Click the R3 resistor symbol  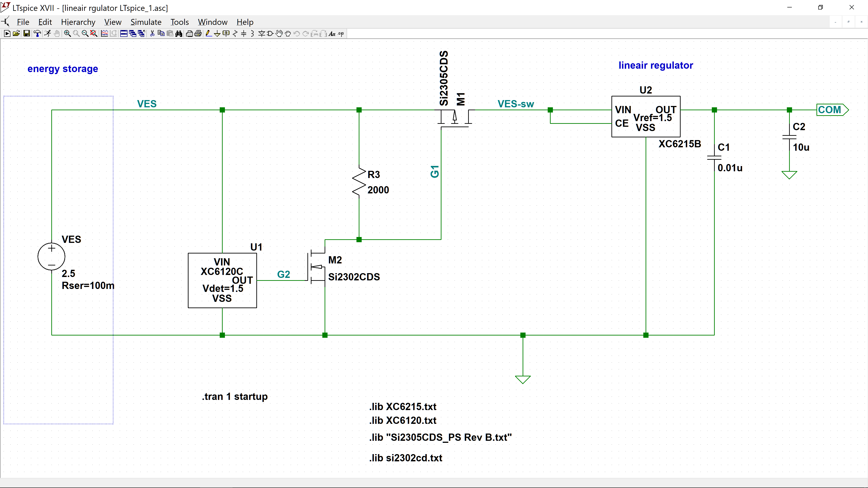pos(359,182)
